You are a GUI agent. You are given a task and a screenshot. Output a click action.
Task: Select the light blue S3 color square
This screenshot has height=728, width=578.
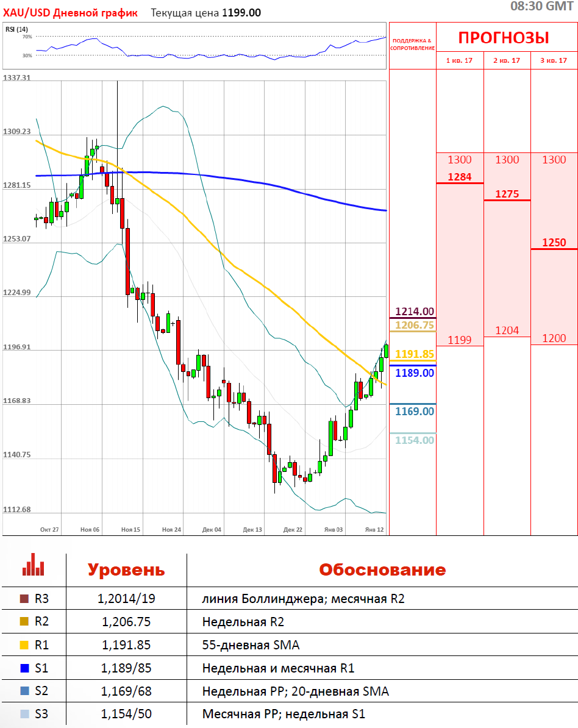pos(24,714)
